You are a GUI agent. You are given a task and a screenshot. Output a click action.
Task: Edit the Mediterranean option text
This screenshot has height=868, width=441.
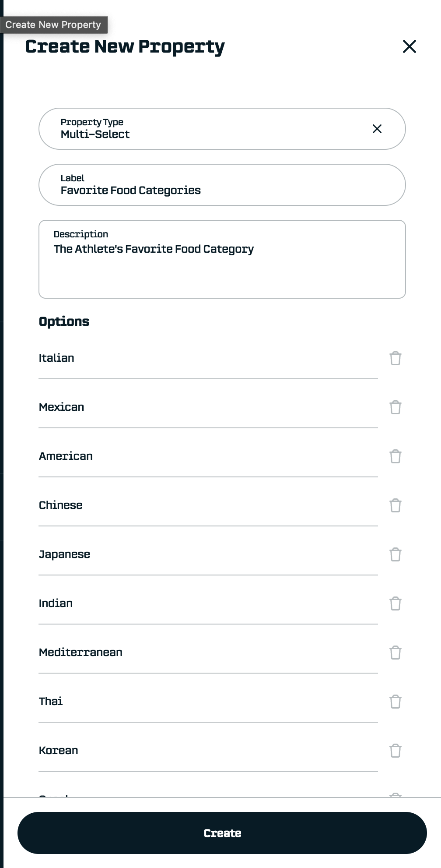(x=208, y=653)
